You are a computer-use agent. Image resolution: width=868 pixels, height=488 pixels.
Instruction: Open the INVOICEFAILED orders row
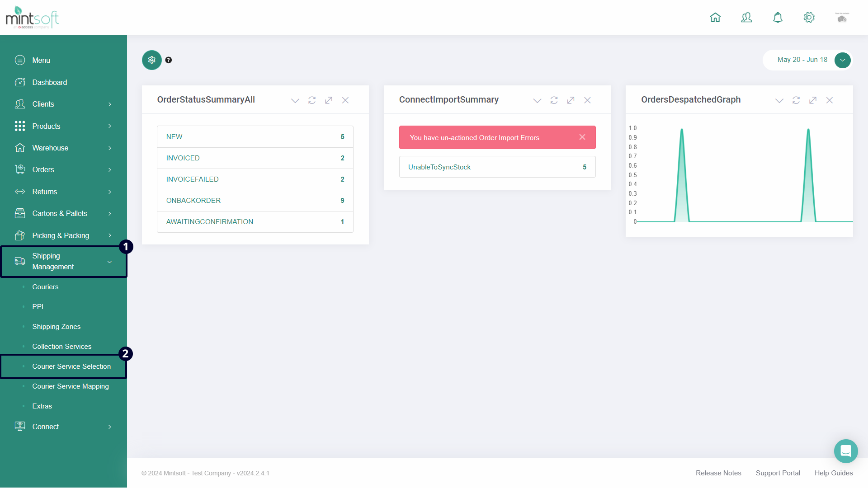pyautogui.click(x=255, y=179)
